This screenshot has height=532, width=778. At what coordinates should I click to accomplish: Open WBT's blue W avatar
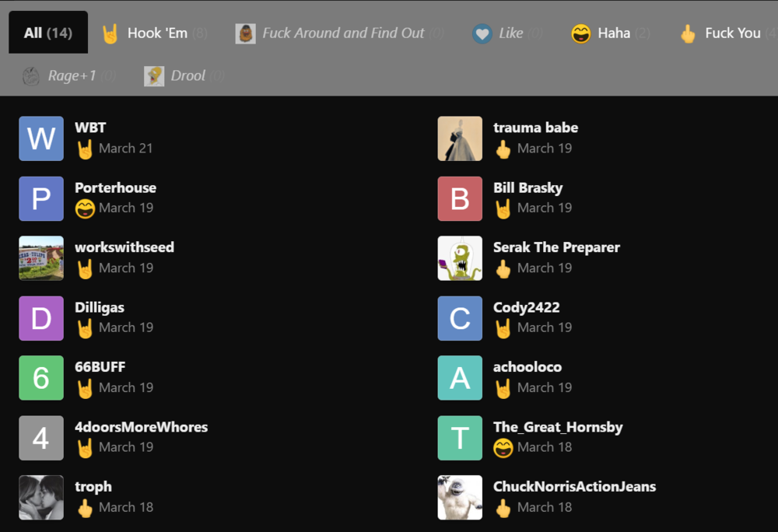(41, 138)
